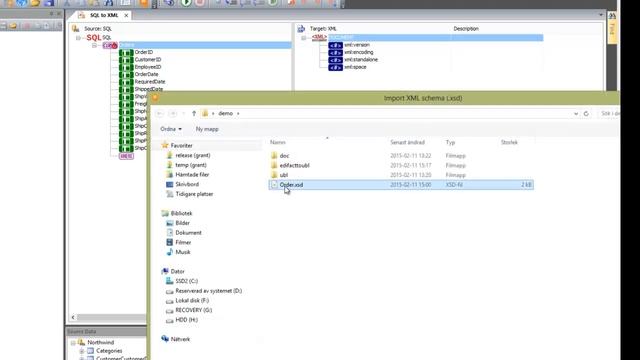Select the edifacttoubl folder
The width and height of the screenshot is (640, 360).
(x=294, y=165)
